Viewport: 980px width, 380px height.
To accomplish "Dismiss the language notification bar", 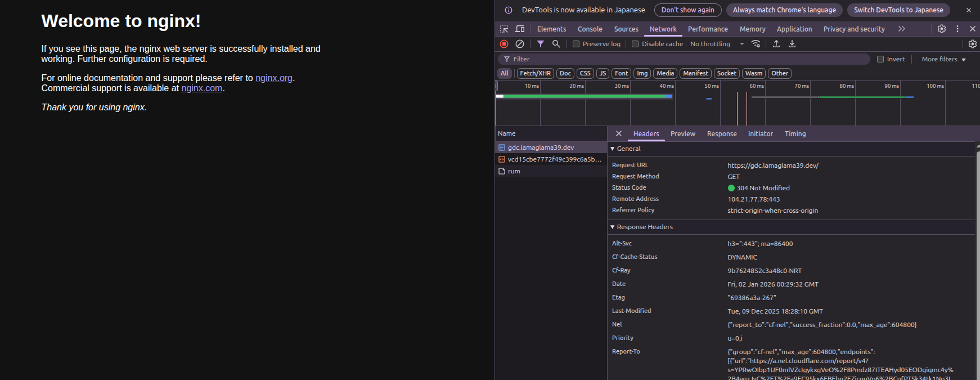I will pyautogui.click(x=969, y=10).
